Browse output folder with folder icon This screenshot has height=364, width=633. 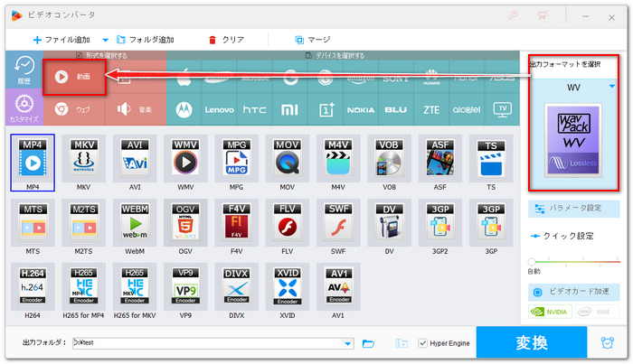[x=368, y=343]
